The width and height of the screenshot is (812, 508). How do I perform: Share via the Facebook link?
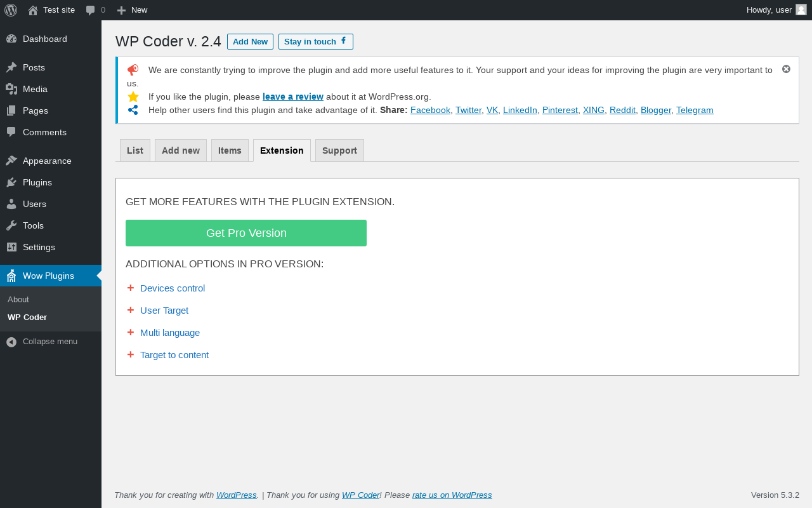click(x=430, y=110)
